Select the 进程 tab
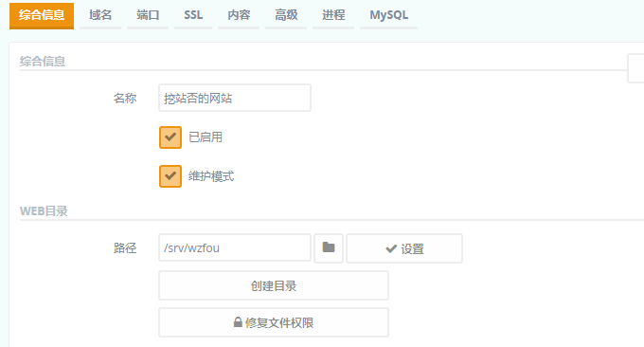This screenshot has height=347, width=644. coord(333,15)
